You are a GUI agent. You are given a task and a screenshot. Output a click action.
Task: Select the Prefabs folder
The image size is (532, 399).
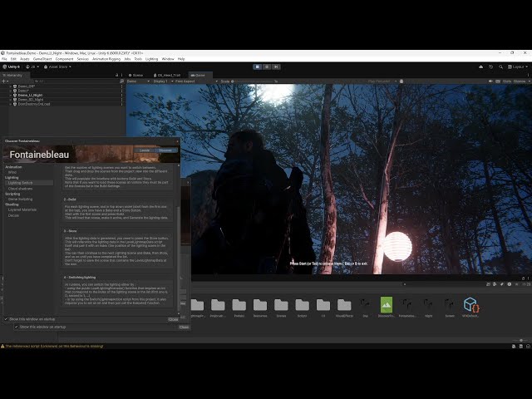[x=239, y=308]
